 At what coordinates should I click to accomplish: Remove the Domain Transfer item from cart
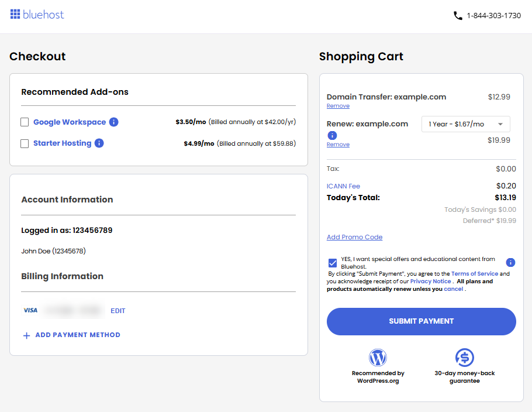338,105
